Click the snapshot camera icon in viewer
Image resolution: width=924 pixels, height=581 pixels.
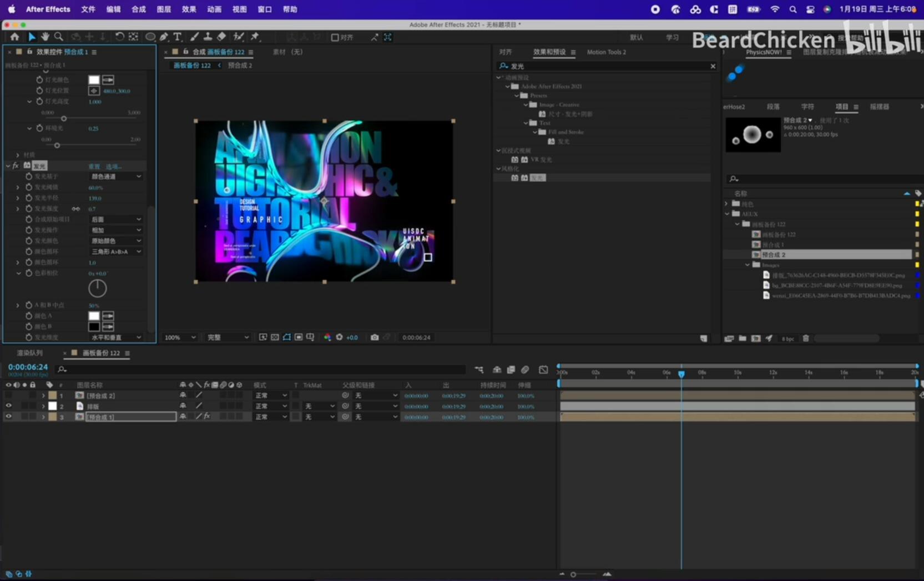(x=375, y=337)
